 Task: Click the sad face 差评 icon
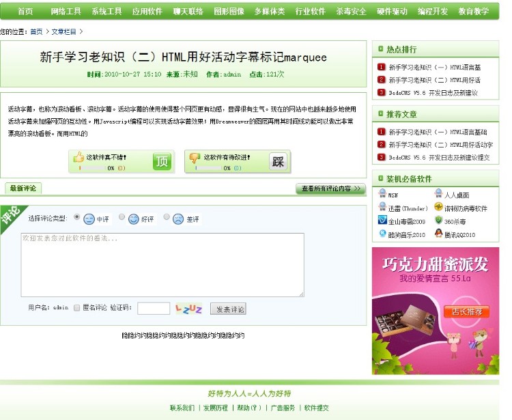point(178,219)
